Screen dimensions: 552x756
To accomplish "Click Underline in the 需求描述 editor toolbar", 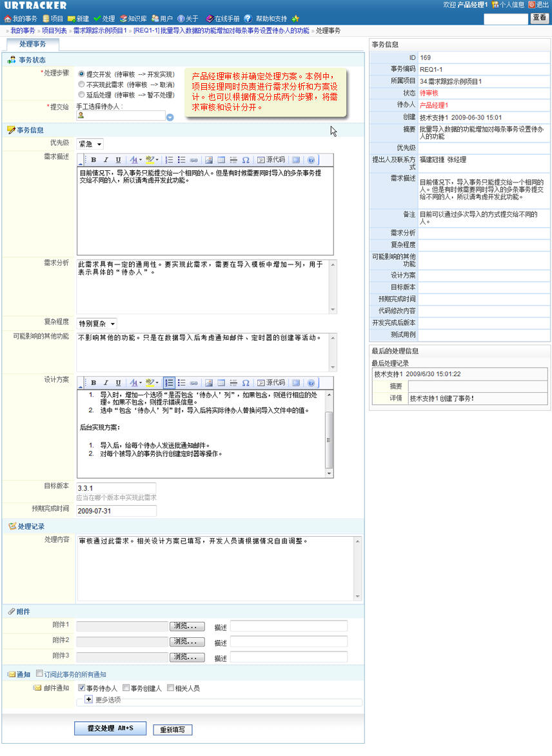I will coord(118,160).
